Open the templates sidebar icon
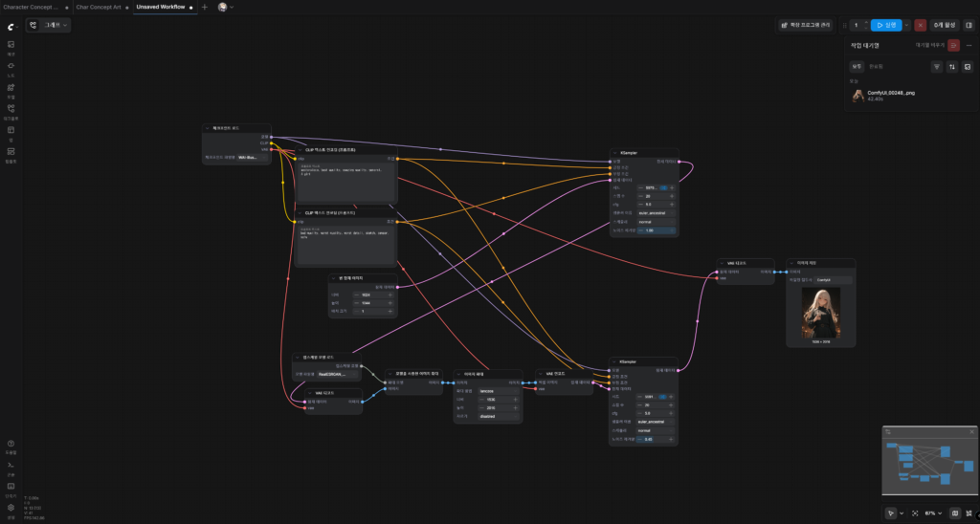The height and width of the screenshot is (524, 980). (x=11, y=155)
